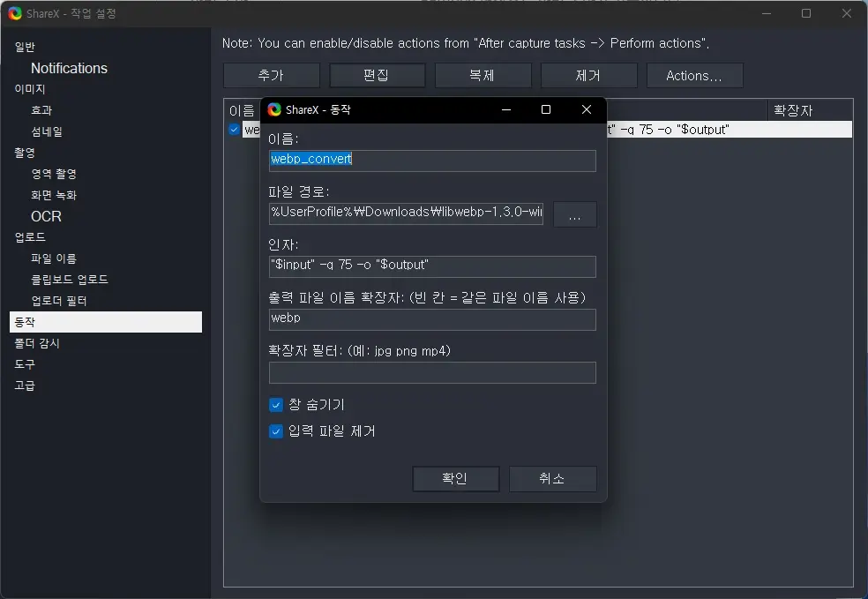Close the ShareX 동작 dialog
Image resolution: width=868 pixels, height=599 pixels.
point(587,109)
